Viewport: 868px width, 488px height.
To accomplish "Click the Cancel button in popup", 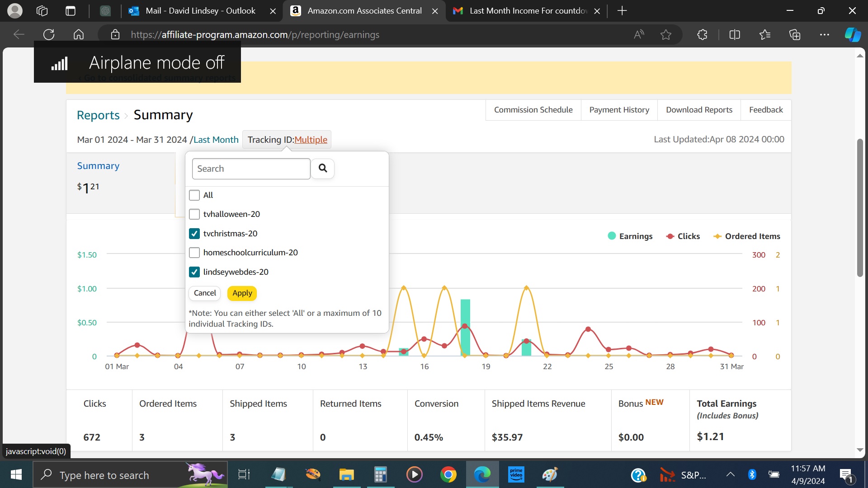I will click(x=205, y=293).
